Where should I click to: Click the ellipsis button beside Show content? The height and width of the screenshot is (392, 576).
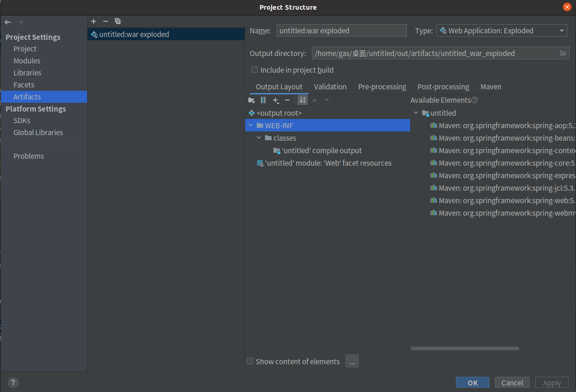pos(352,361)
